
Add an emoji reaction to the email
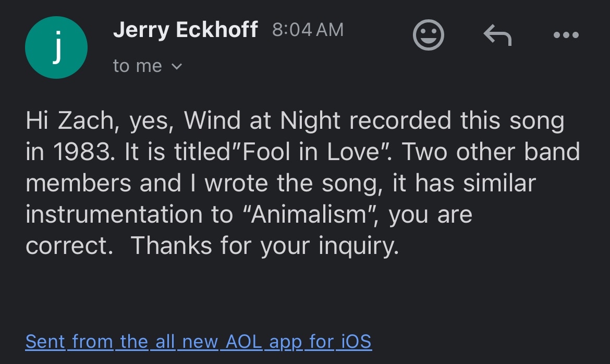pos(428,34)
